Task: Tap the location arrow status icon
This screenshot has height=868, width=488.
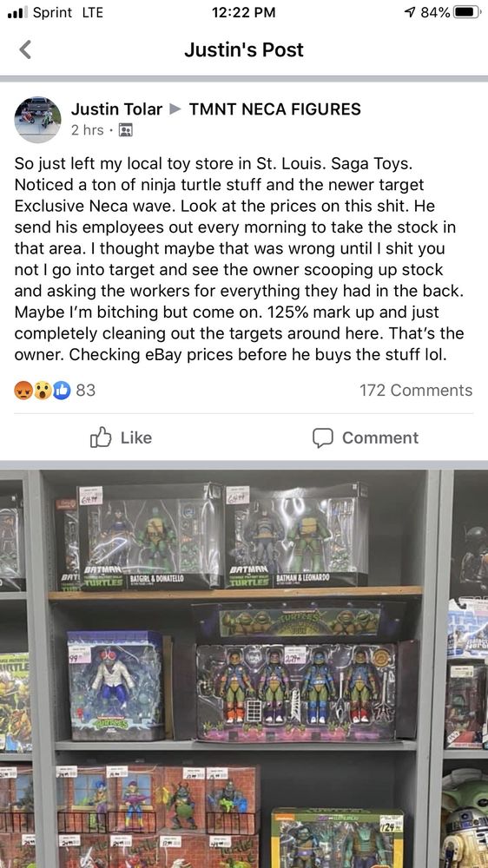Action: click(411, 12)
